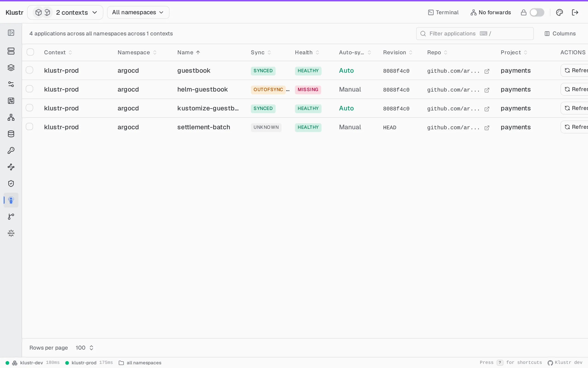Image resolution: width=588 pixels, height=368 pixels.
Task: Change rows per page from 100
Action: [x=84, y=348]
